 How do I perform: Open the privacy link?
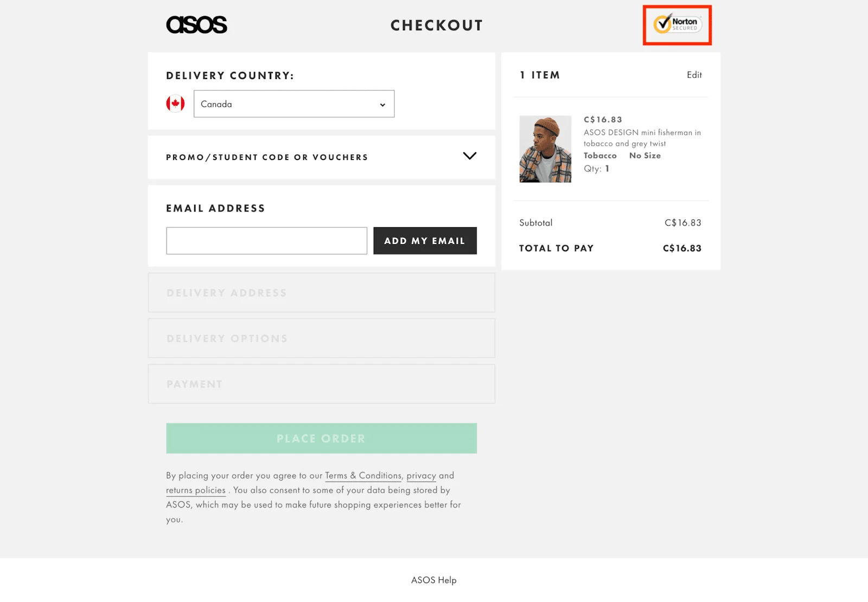(421, 475)
